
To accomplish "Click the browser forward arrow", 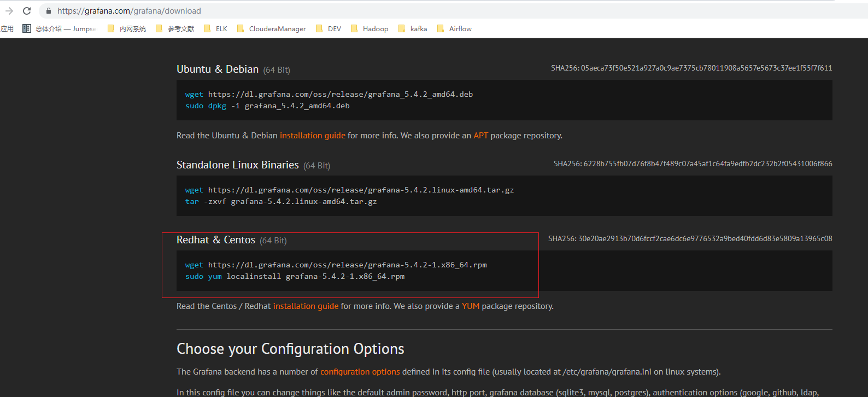I will point(9,11).
